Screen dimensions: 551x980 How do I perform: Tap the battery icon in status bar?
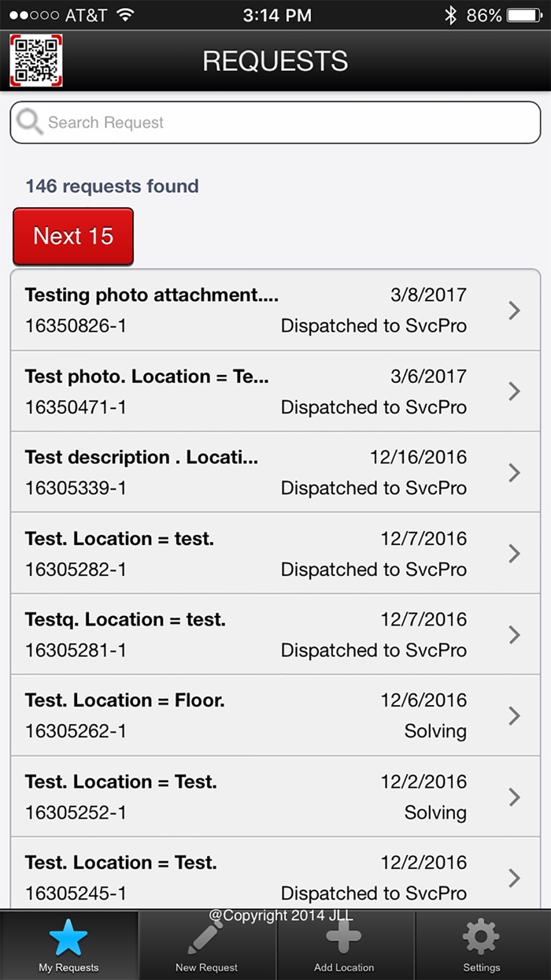click(x=524, y=15)
